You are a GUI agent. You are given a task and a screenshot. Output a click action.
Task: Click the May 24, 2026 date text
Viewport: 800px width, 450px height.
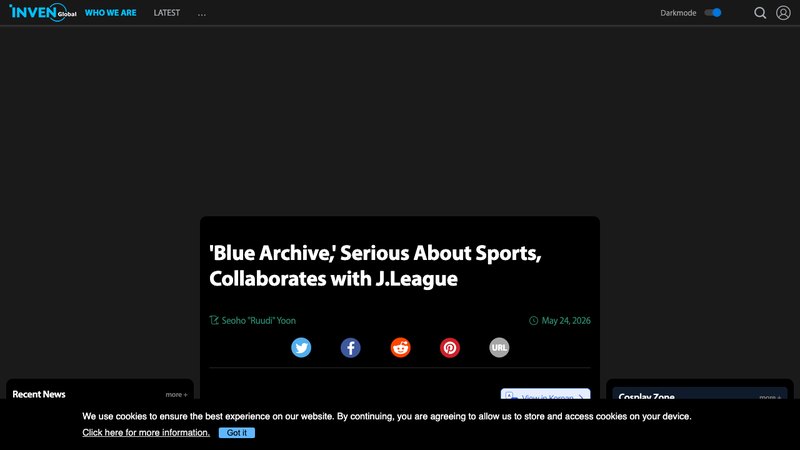tap(566, 320)
